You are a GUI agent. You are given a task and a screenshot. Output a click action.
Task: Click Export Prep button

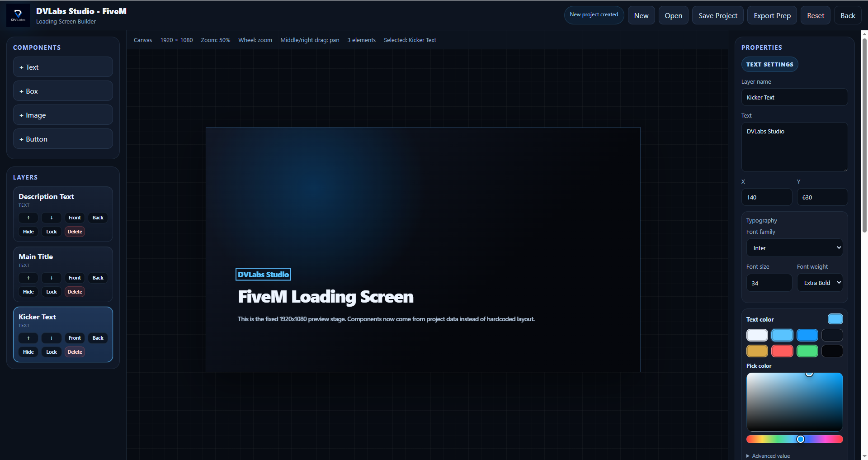[x=772, y=15]
